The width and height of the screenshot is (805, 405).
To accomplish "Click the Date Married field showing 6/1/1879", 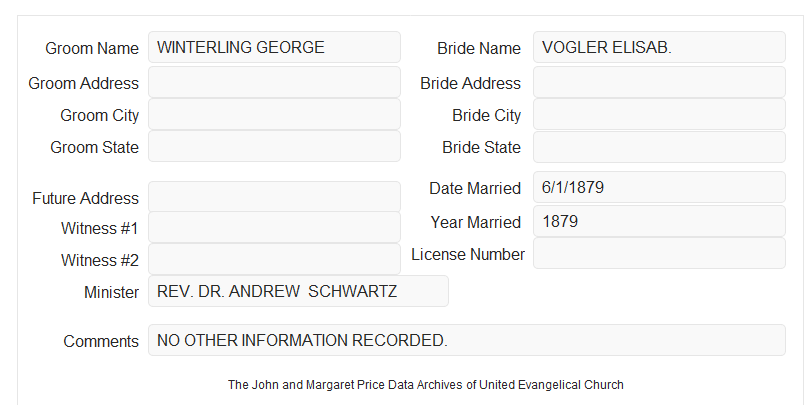I will [659, 187].
